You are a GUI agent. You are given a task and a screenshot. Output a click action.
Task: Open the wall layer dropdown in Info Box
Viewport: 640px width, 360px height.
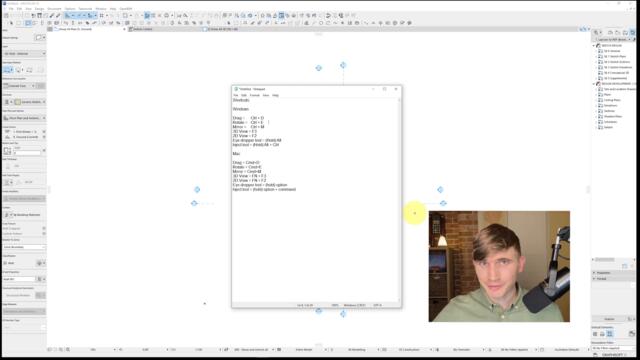point(24,53)
